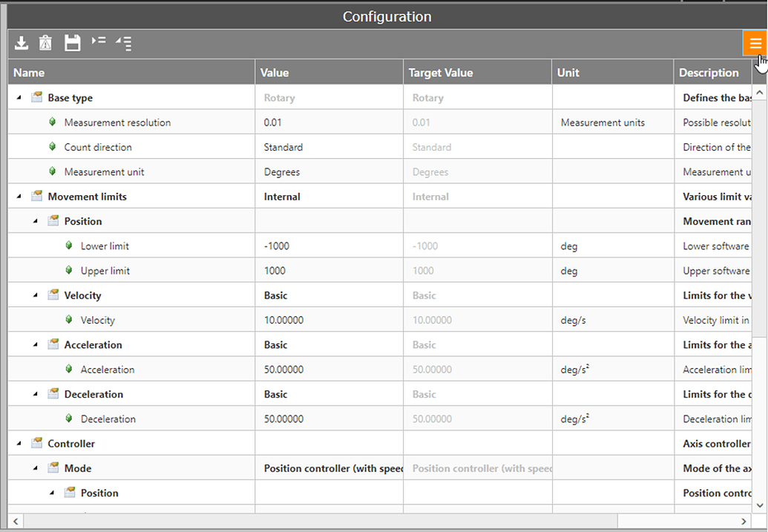This screenshot has height=532, width=768.
Task: Select the Count direction value cell
Action: (329, 147)
